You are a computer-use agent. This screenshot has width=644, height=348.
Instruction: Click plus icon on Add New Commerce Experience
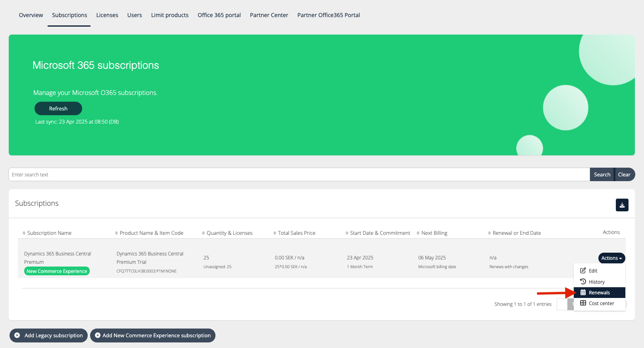[x=98, y=335]
